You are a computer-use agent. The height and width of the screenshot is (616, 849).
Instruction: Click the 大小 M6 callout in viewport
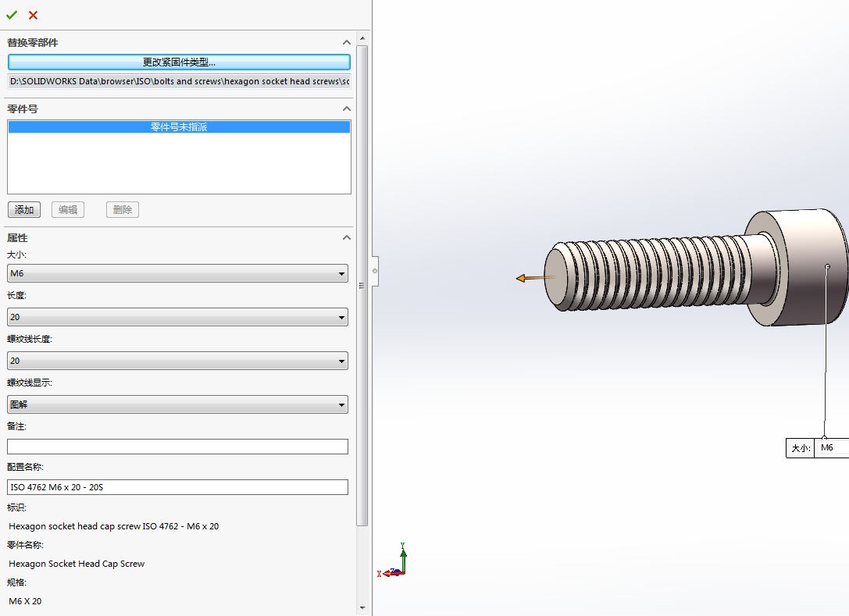(817, 447)
